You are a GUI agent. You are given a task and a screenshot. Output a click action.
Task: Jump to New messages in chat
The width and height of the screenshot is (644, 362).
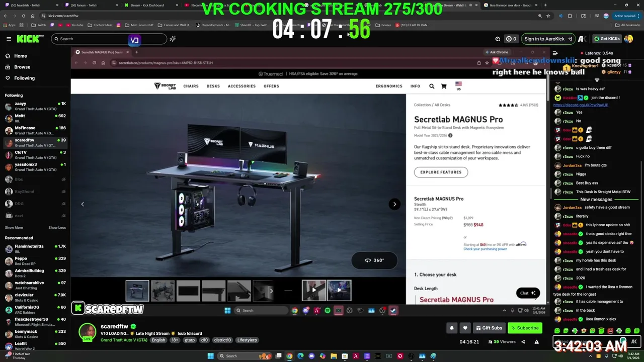click(596, 200)
